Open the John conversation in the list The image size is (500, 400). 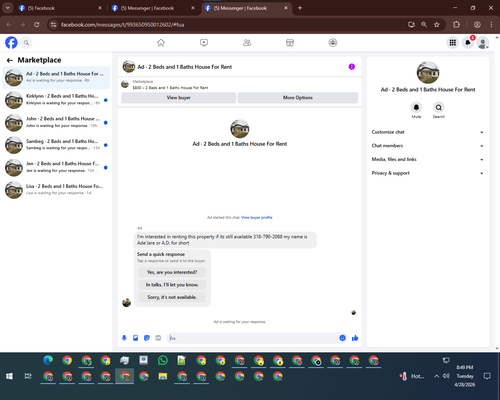[56, 122]
